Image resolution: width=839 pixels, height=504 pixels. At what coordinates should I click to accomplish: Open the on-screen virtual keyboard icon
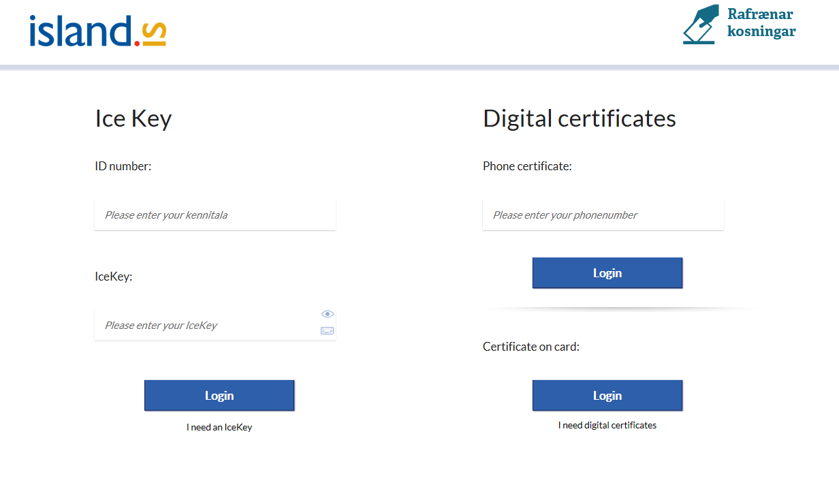click(328, 331)
